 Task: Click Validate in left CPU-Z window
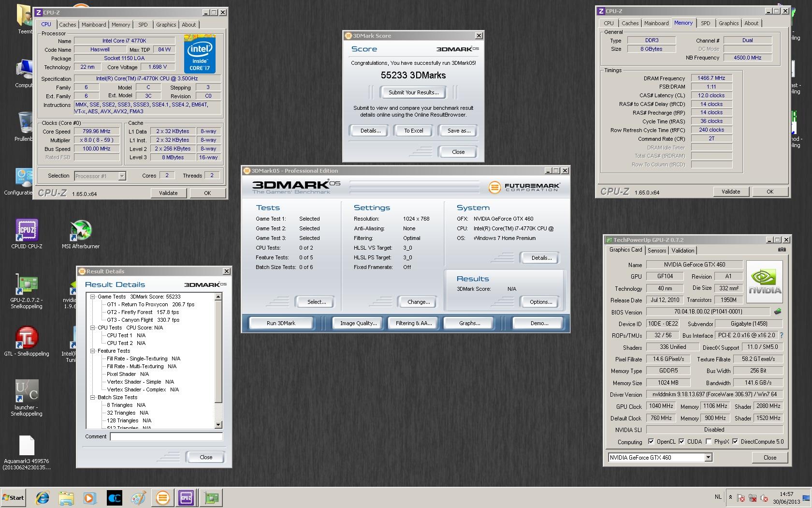tap(168, 193)
